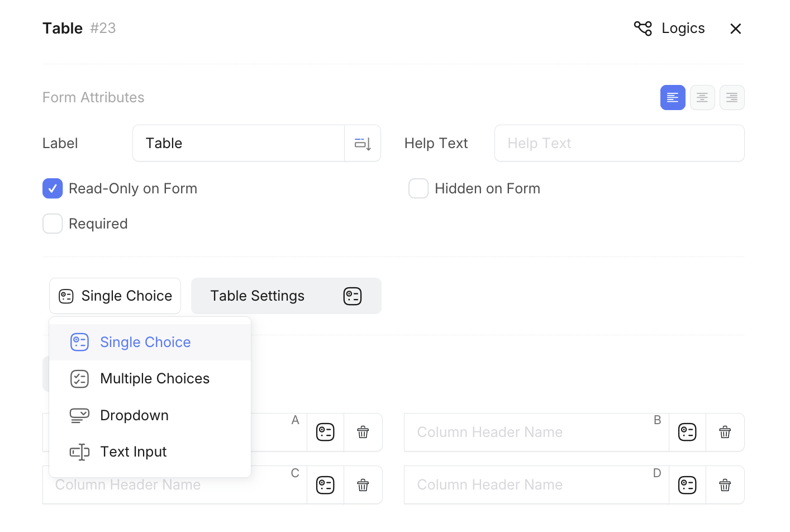Pick Text Input from the type menu

tap(133, 452)
